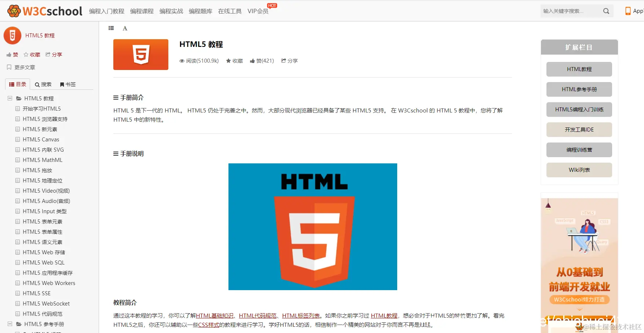Open HTML5 新元素 chapter
Screen dimensions: 644x333
click(40, 129)
